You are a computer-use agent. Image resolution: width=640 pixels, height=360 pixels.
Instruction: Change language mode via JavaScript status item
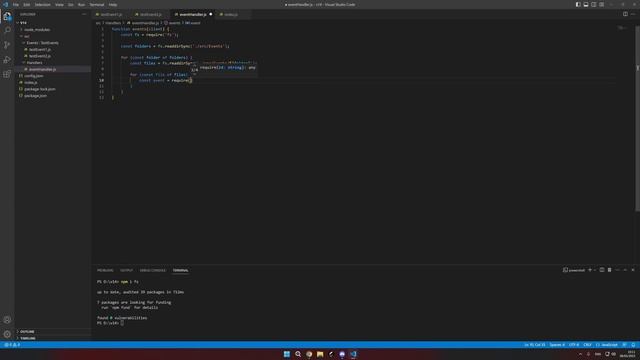tap(607, 345)
